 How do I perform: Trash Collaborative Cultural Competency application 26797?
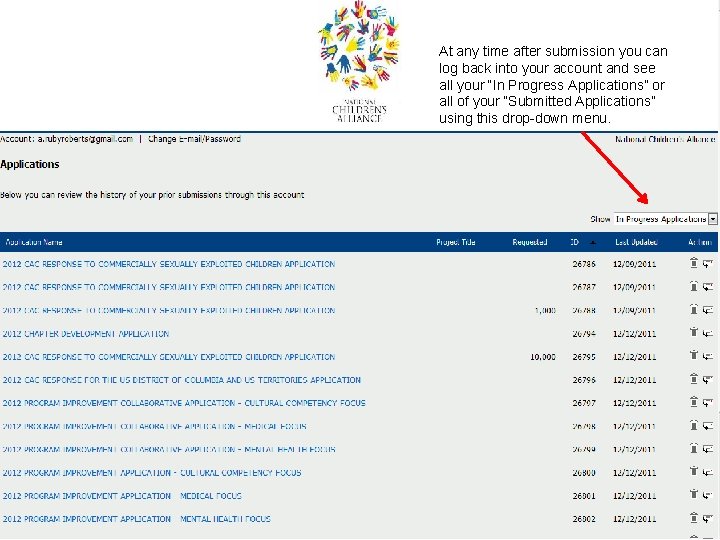click(693, 402)
